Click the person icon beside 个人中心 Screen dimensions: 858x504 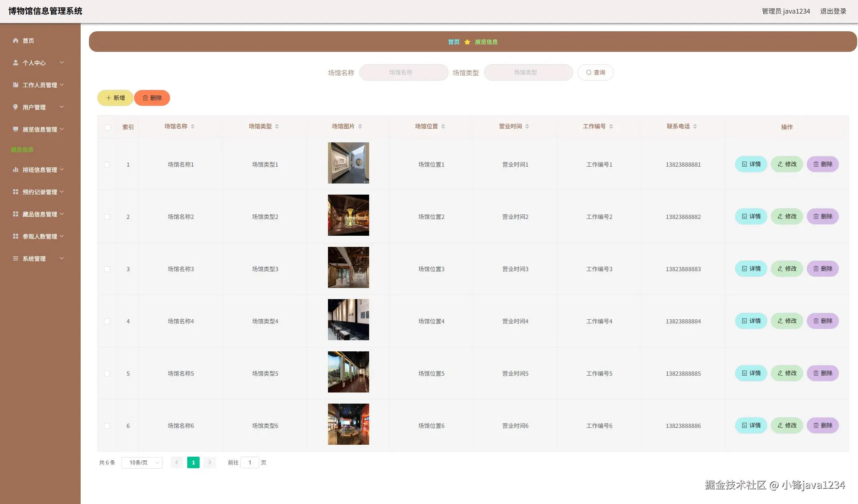coord(16,63)
